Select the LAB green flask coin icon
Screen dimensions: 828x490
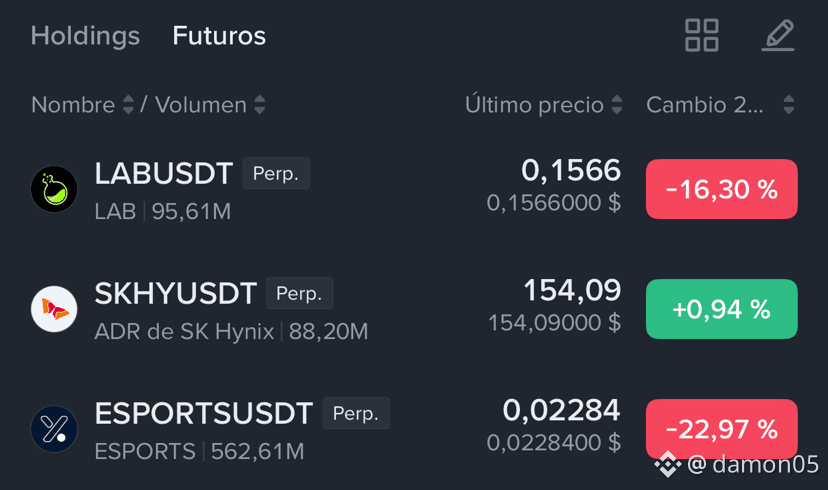(54, 189)
